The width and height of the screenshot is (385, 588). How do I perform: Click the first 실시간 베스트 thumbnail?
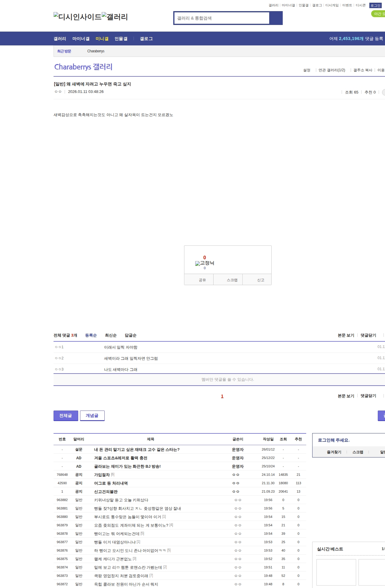(x=336, y=572)
